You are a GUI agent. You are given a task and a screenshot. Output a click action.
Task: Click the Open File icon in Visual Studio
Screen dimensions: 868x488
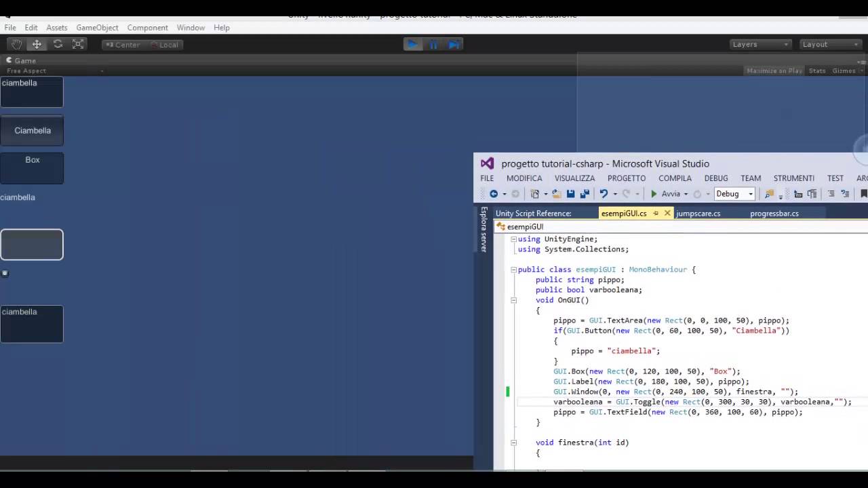[556, 194]
